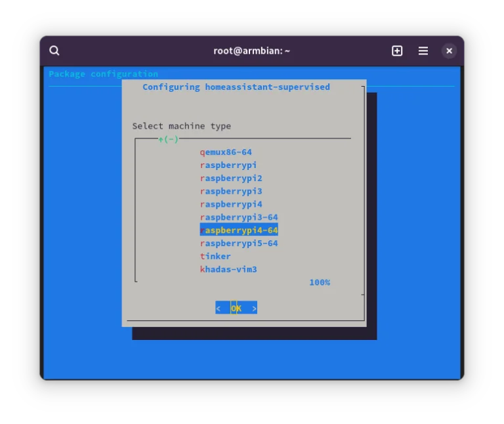Click the Select machine type label
Viewport: 504px width, 424px height.
point(181,126)
